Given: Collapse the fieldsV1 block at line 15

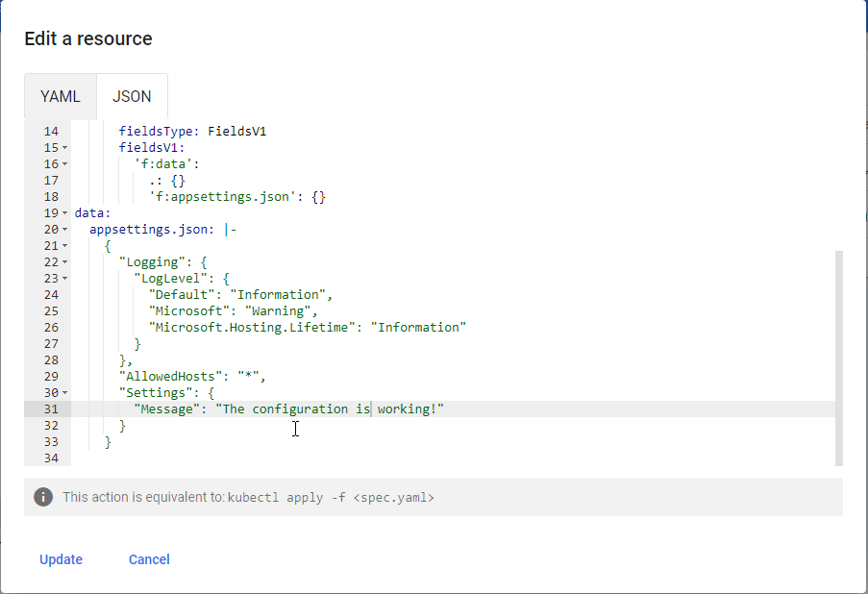Looking at the screenshot, I should [x=64, y=148].
